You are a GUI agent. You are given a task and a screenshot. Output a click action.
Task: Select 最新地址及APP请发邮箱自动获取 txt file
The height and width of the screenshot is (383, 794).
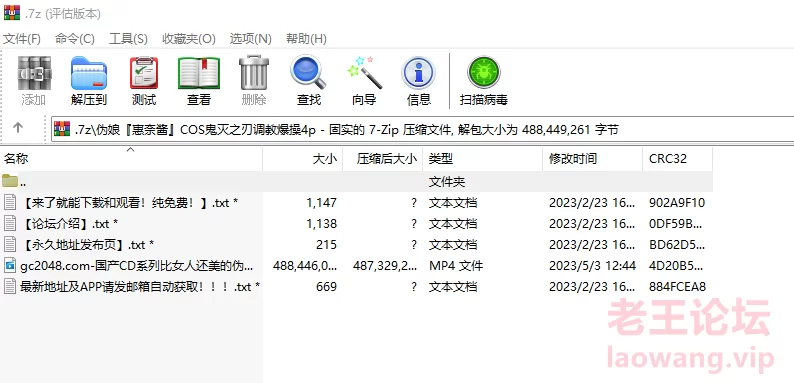pyautogui.click(x=140, y=287)
